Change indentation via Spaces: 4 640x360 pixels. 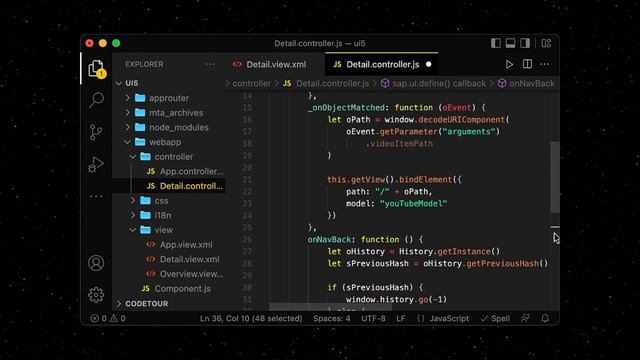(332, 318)
